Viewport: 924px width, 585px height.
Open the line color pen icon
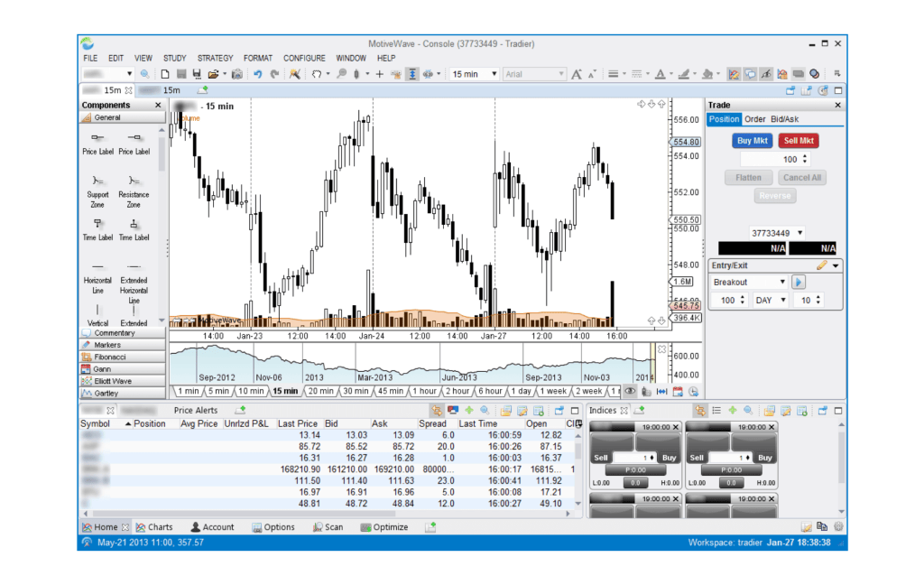pos(684,74)
